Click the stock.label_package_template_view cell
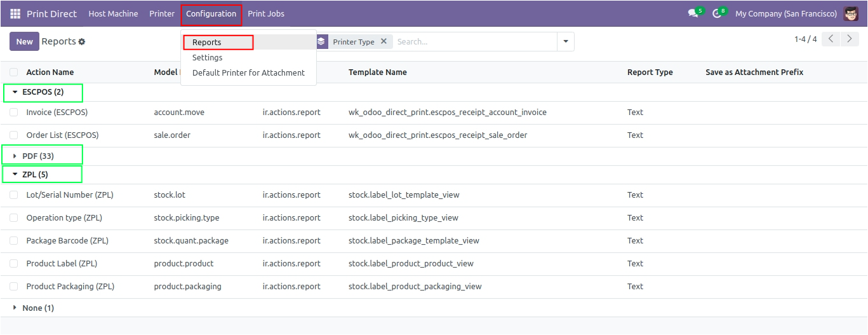 (414, 241)
